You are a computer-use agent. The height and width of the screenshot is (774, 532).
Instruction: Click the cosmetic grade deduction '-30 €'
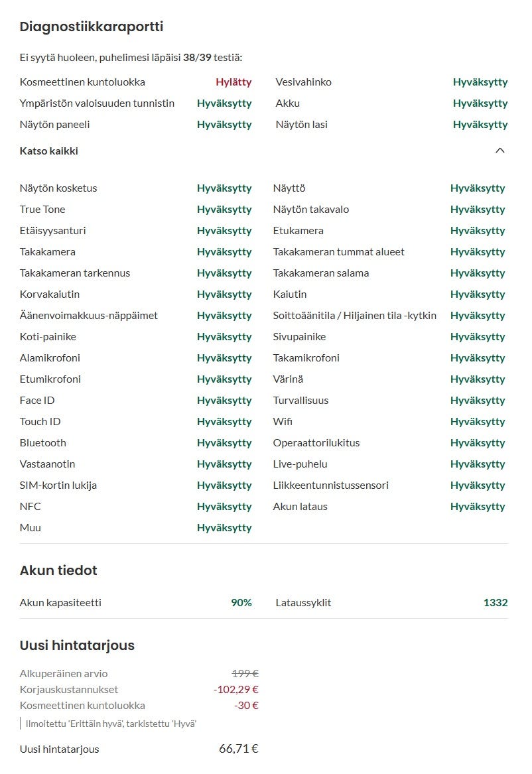click(246, 705)
